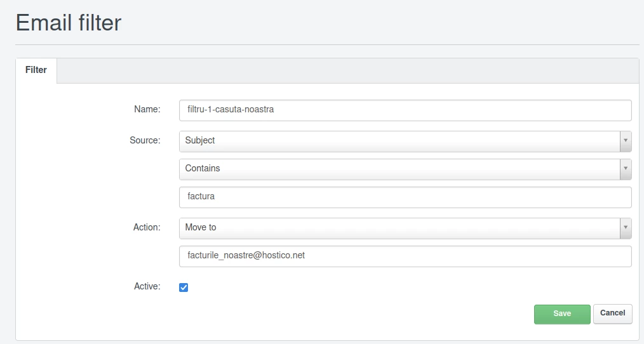This screenshot has width=644, height=344.
Task: Click the divider line under the page heading
Action: pyautogui.click(x=326, y=45)
